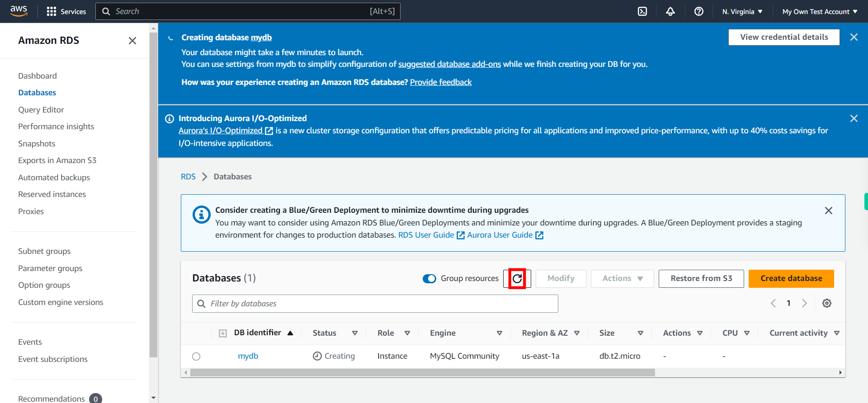Click Restore from S3 button
This screenshot has height=403, width=868.
coord(701,278)
